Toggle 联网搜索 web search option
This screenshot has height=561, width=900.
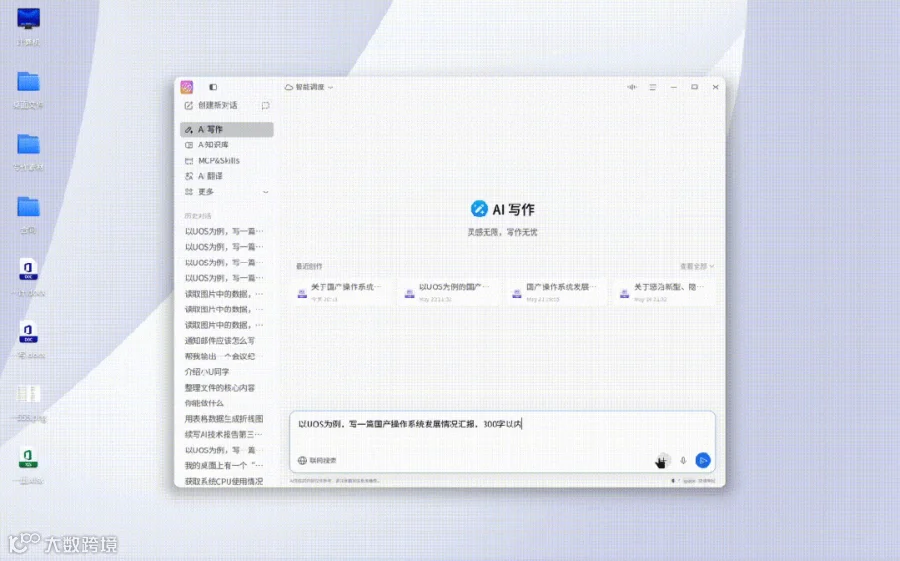(x=317, y=461)
